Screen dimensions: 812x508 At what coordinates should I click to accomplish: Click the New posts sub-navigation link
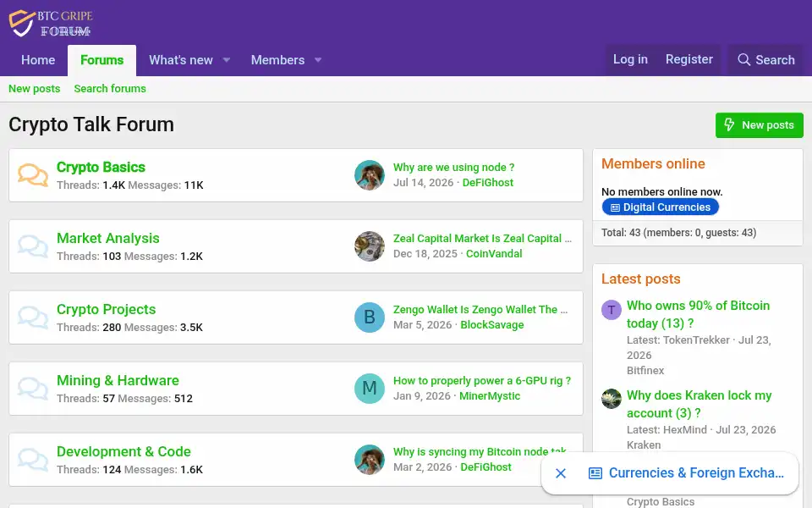(x=34, y=89)
